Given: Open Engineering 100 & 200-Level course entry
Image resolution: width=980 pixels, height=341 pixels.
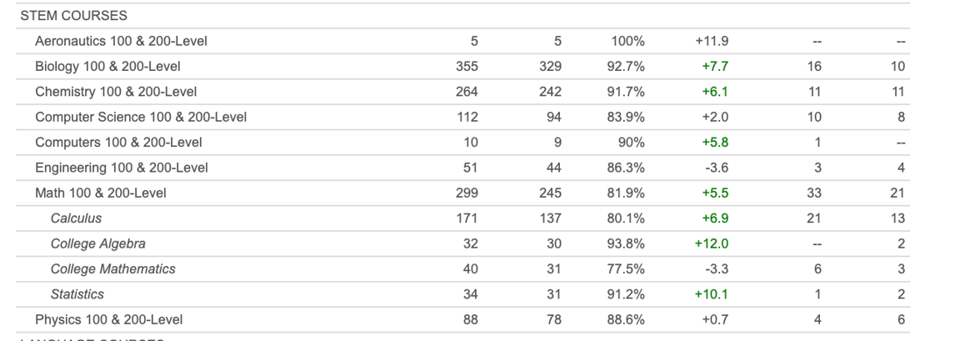Looking at the screenshot, I should (121, 168).
